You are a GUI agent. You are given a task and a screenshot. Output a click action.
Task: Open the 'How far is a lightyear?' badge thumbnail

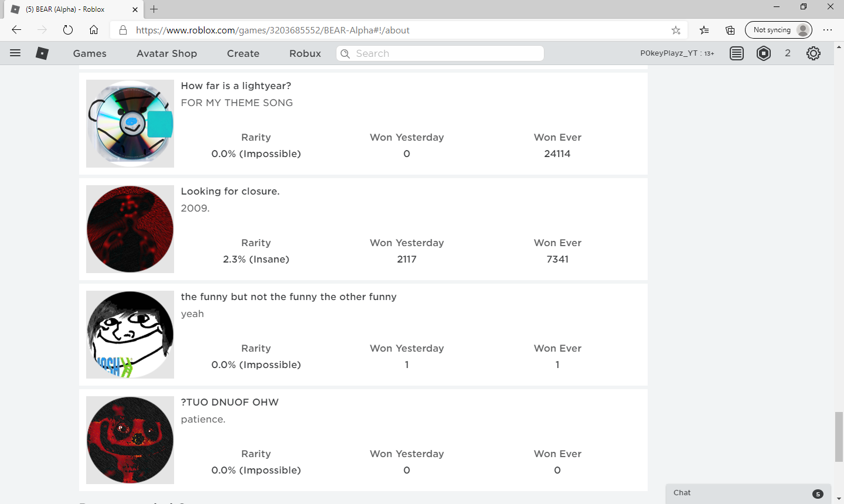(130, 124)
